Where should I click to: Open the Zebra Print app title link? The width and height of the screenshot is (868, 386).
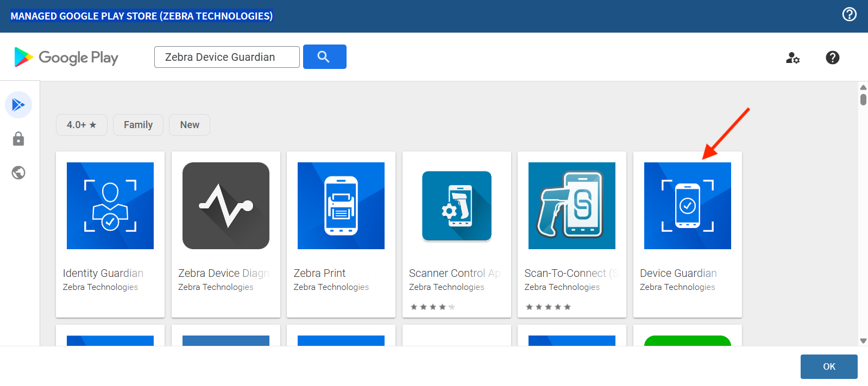point(319,273)
